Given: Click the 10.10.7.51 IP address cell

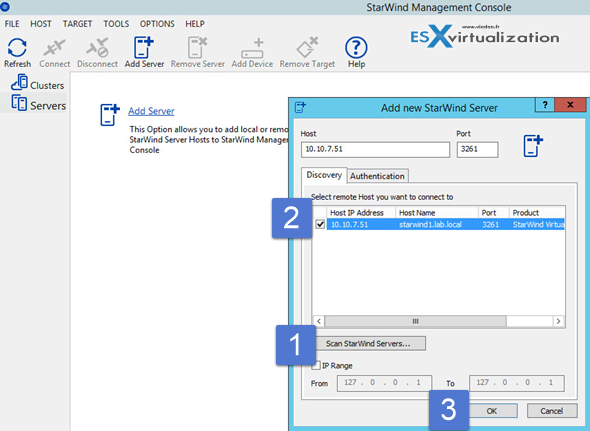Looking at the screenshot, I should [350, 225].
